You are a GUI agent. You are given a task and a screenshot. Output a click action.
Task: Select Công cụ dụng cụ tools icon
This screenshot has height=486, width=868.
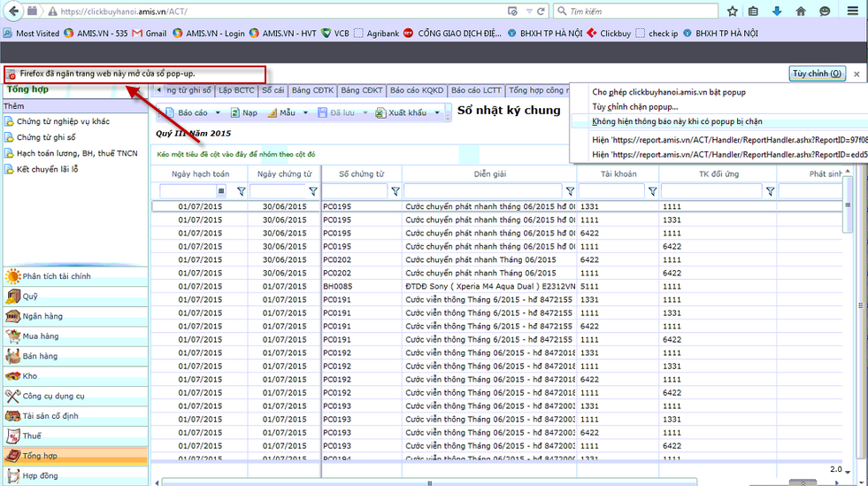click(12, 396)
